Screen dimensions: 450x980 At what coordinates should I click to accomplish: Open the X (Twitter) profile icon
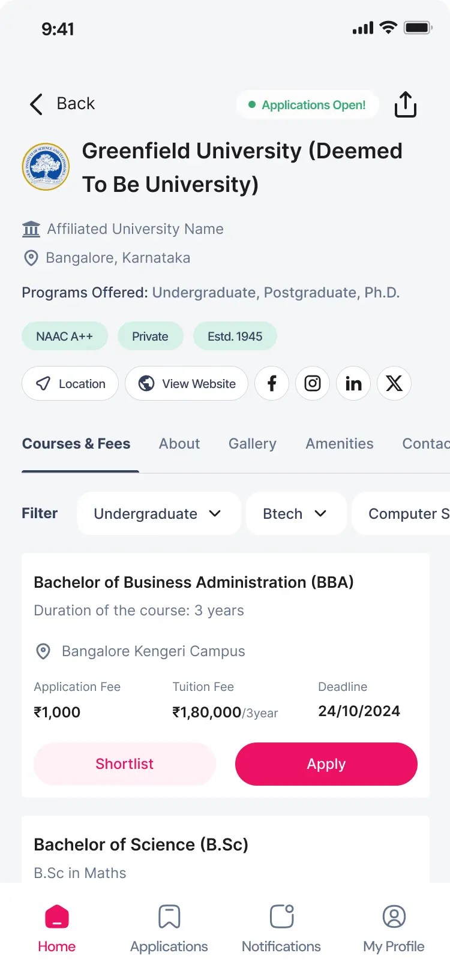coord(394,383)
